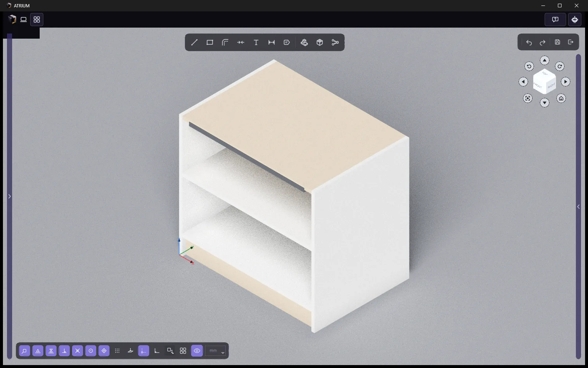The height and width of the screenshot is (368, 588).
Task: Toggle the dotted grid display
Action: [117, 351]
